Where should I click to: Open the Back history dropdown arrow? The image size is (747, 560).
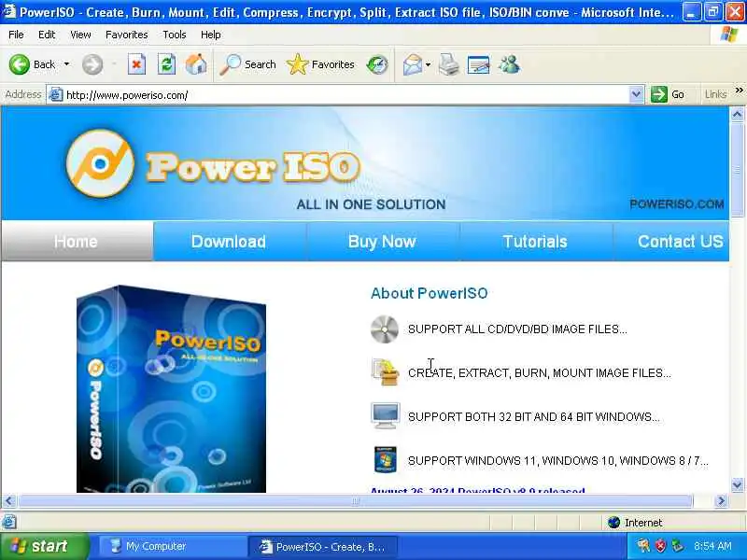tap(66, 64)
